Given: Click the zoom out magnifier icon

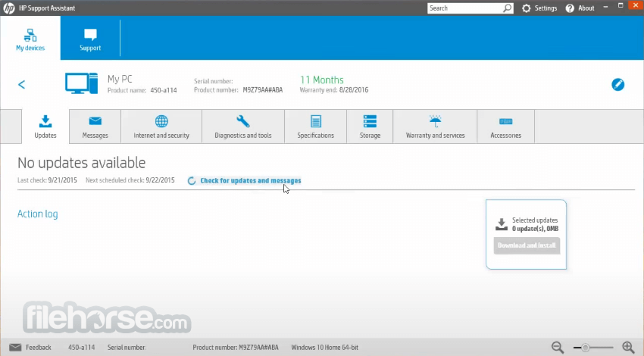Looking at the screenshot, I should (x=558, y=348).
